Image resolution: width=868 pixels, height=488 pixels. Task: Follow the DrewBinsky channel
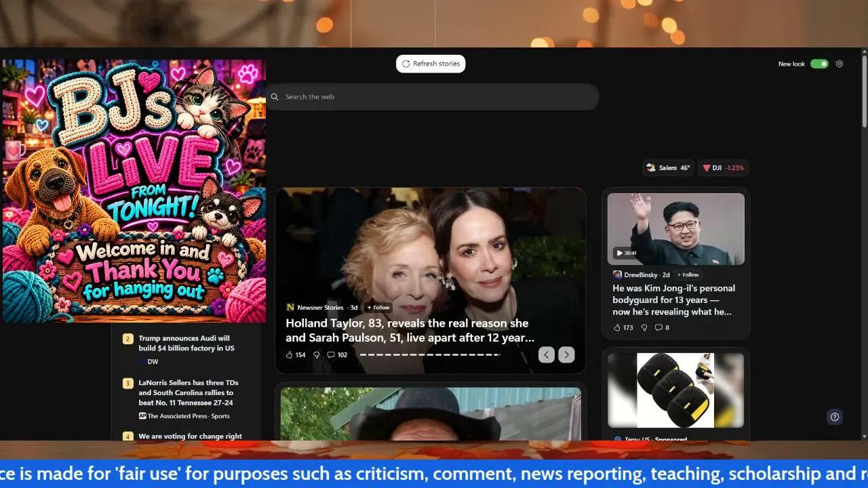(688, 274)
